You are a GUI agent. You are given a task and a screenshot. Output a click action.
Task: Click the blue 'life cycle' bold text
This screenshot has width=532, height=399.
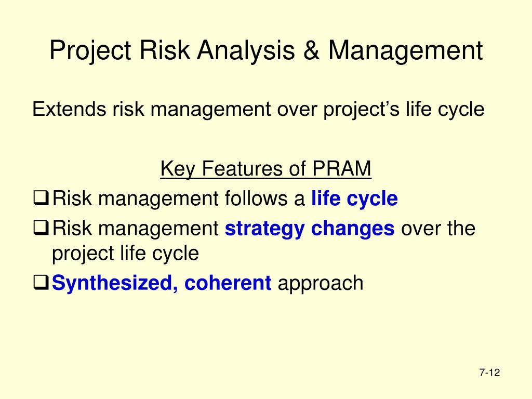(x=354, y=199)
